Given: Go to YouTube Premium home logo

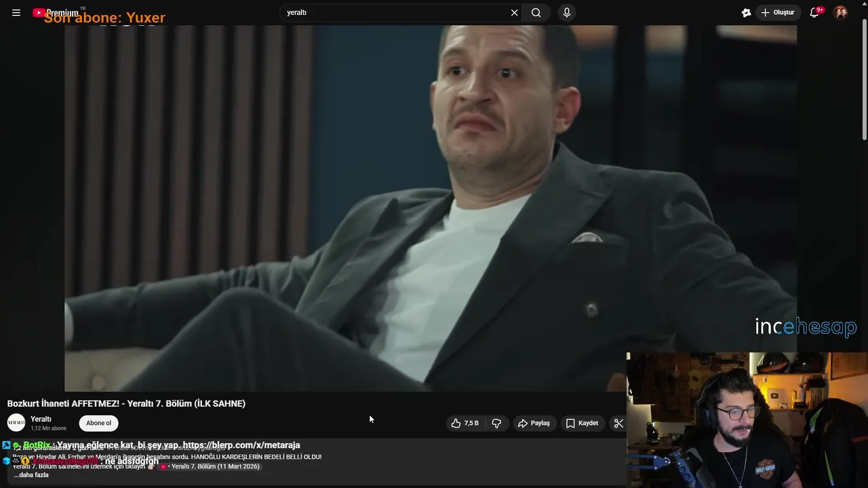Looking at the screenshot, I should [x=56, y=12].
